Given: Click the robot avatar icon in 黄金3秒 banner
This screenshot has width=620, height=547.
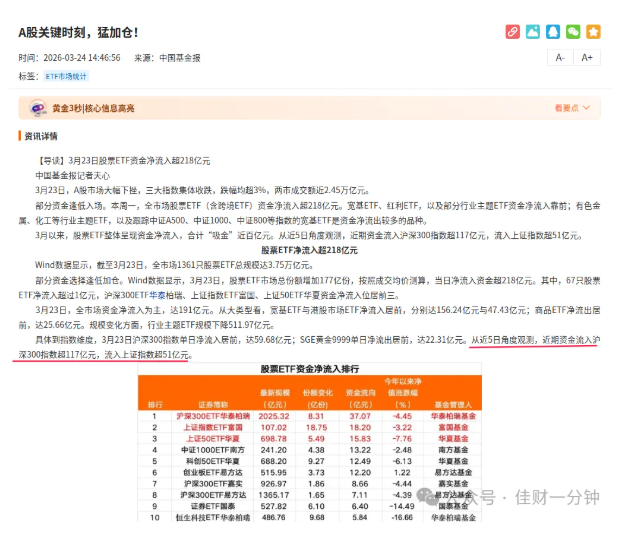Looking at the screenshot, I should 38,108.
